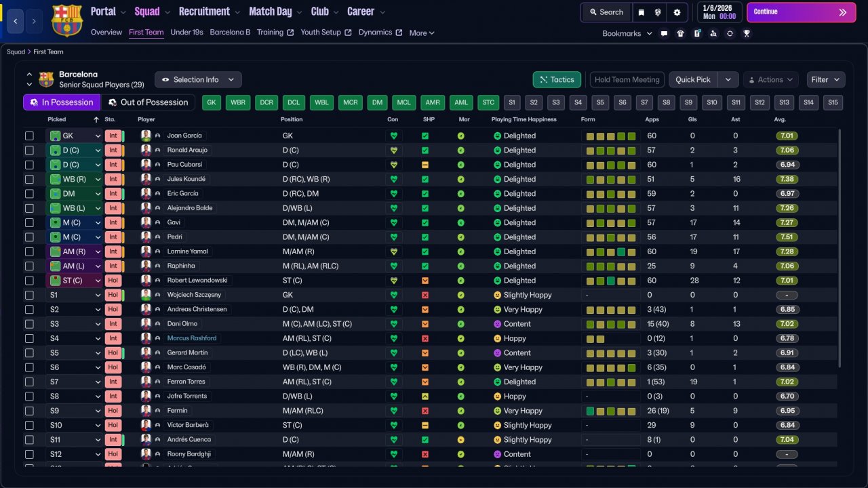The height and width of the screenshot is (488, 868).
Task: Select the green AMR position chip
Action: pos(431,102)
